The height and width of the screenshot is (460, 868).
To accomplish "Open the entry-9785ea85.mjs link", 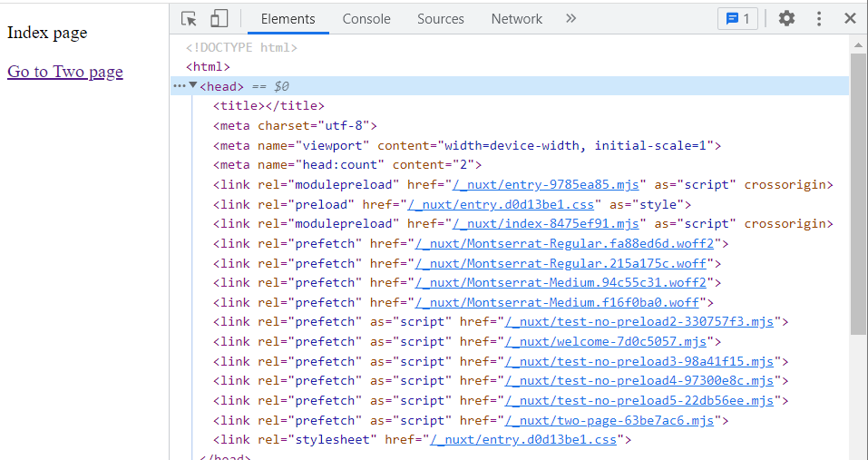I will 546,185.
